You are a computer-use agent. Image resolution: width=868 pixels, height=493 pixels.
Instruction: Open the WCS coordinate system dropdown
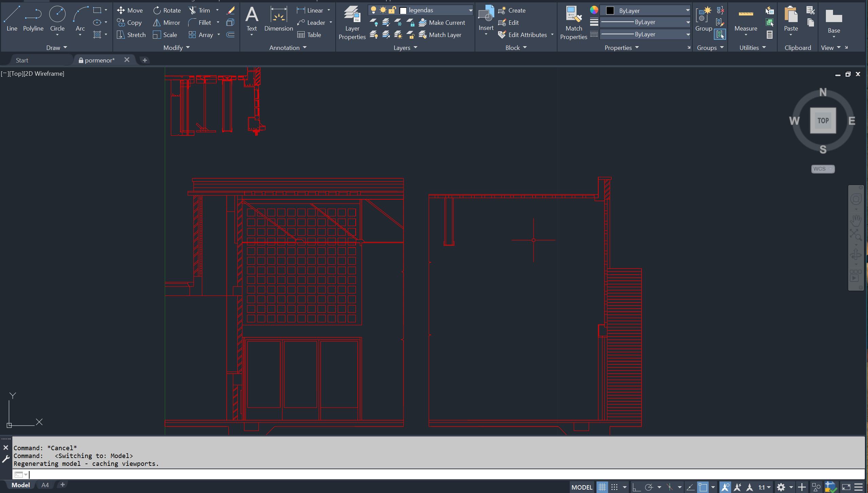tap(822, 169)
